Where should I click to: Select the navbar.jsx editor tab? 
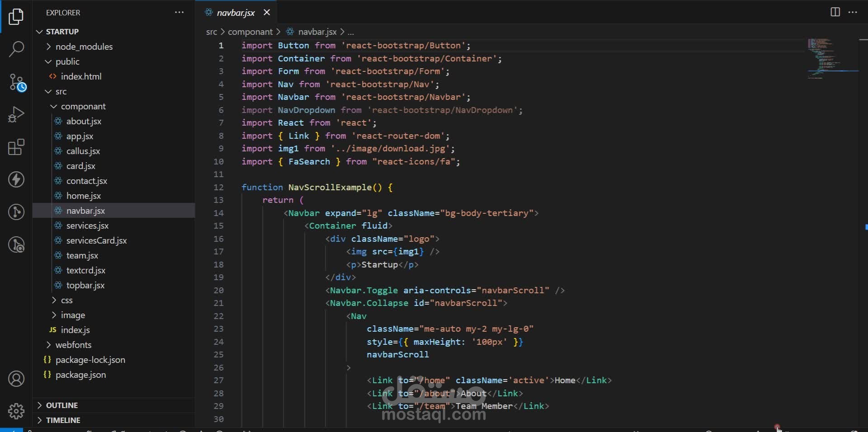pyautogui.click(x=236, y=13)
